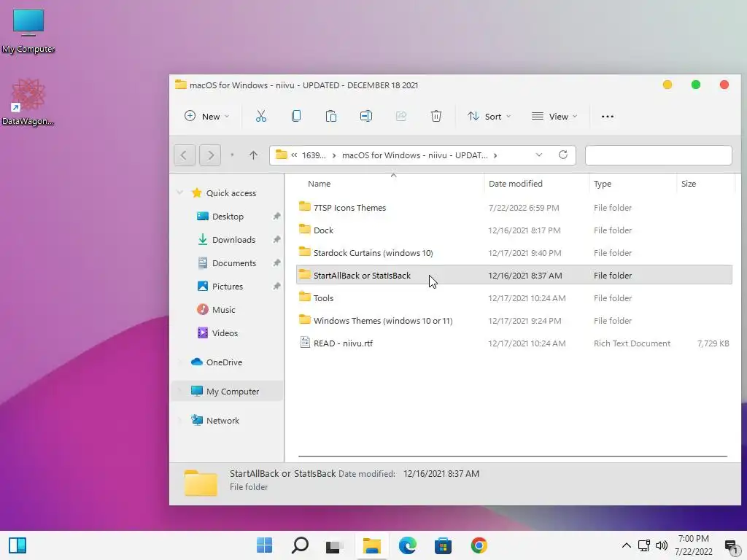Click the Copy icon in toolbar

tap(296, 116)
